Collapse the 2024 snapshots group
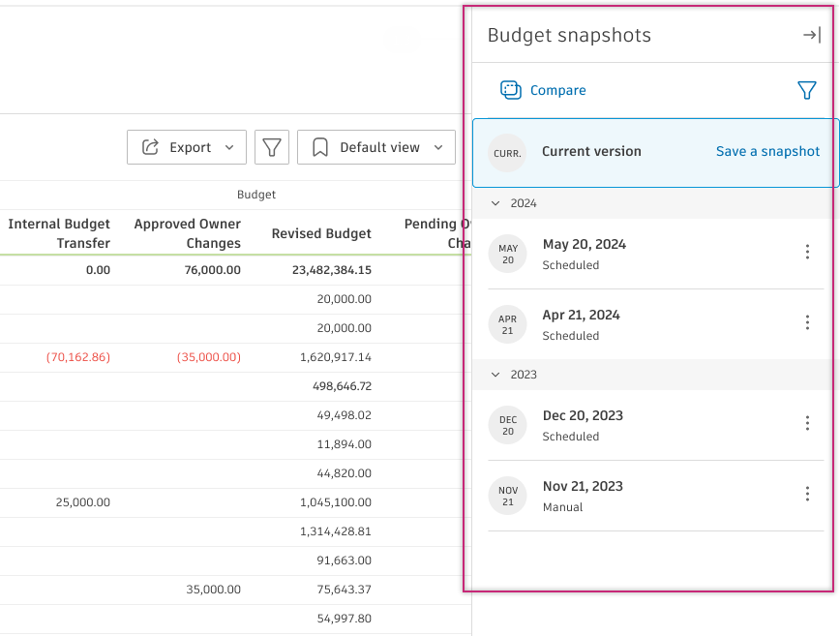This screenshot has height=636, width=840. pos(496,203)
